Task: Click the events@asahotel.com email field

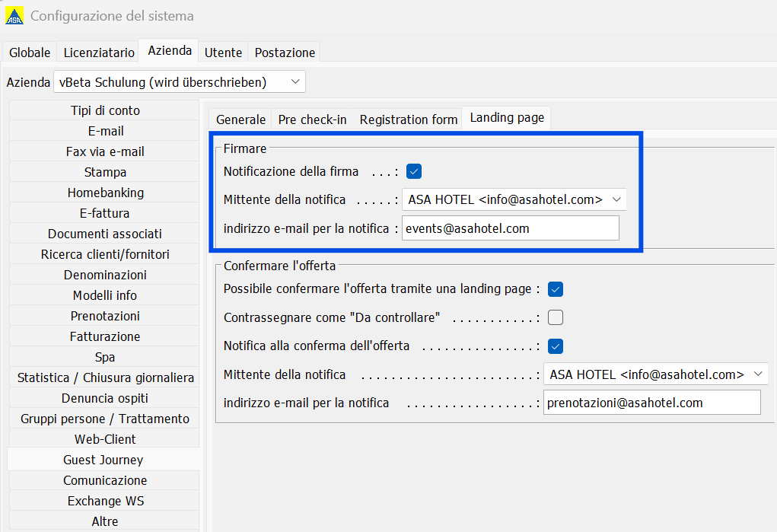Action: click(510, 228)
